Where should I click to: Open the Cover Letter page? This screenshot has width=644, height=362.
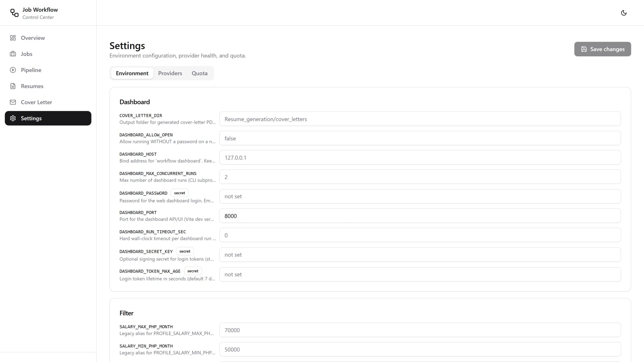[x=48, y=102]
